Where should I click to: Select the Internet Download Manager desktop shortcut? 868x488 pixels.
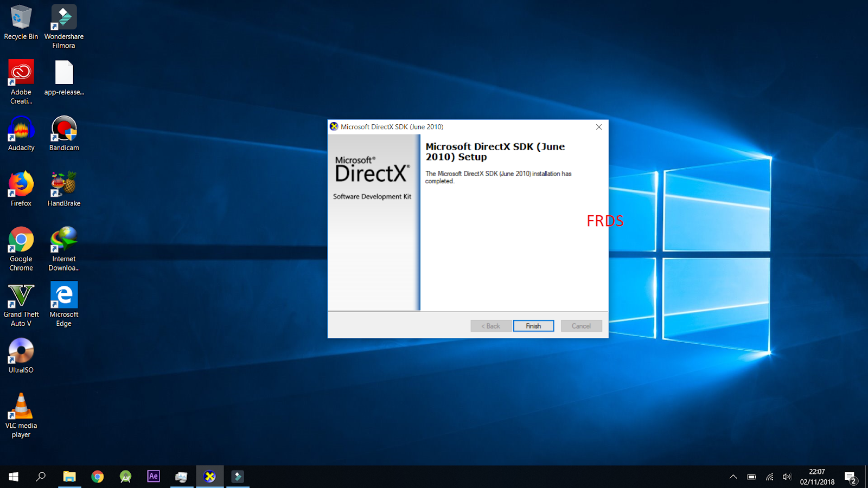[x=64, y=249]
